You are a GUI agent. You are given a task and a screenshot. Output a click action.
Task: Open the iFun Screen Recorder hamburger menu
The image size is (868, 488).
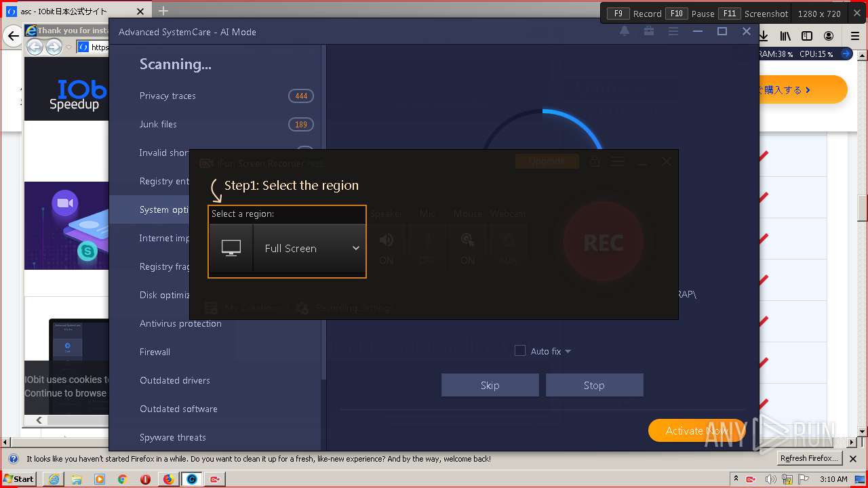coord(617,162)
